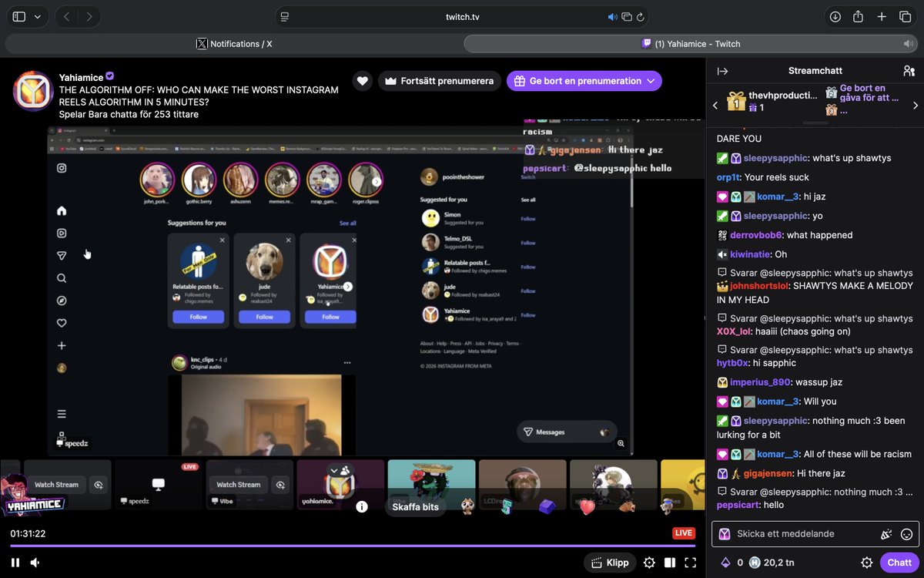
Task: Open the channel points balance 20,2 tn
Action: (x=772, y=563)
